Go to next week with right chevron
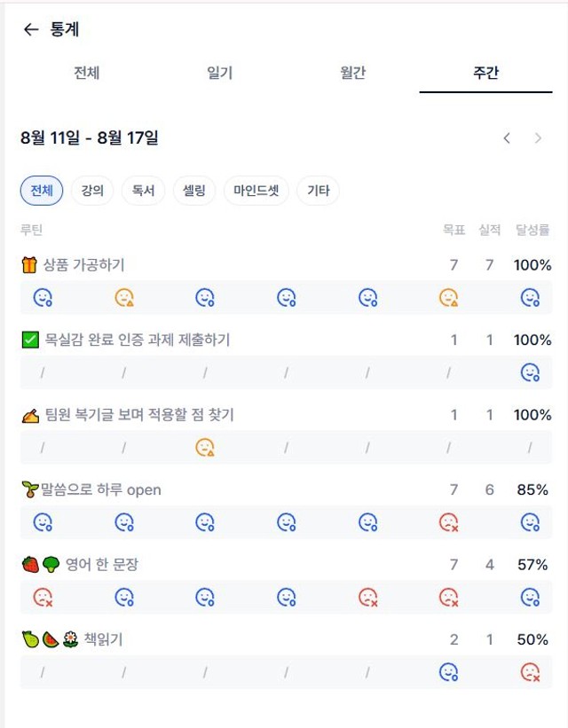The width and height of the screenshot is (568, 728). [538, 138]
